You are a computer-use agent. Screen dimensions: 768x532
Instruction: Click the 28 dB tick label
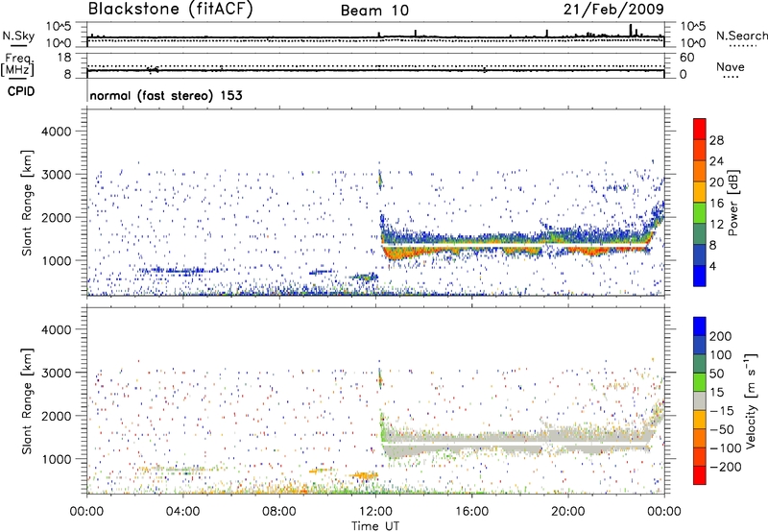pyautogui.click(x=716, y=140)
